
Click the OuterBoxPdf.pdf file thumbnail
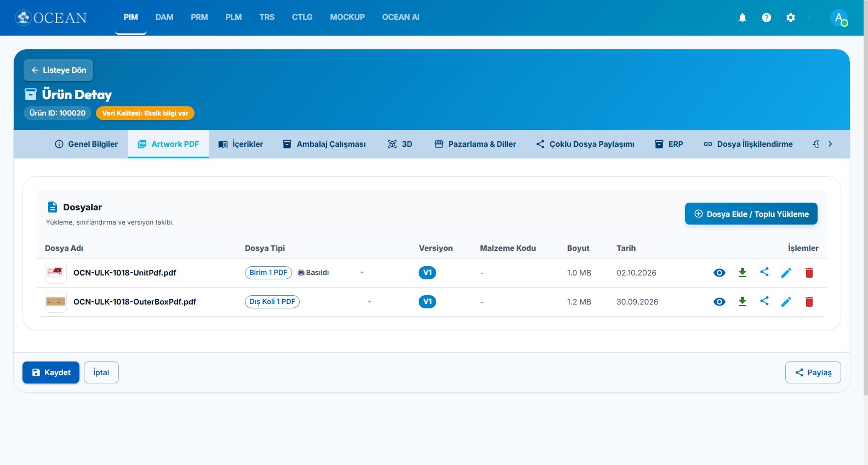[x=55, y=302]
